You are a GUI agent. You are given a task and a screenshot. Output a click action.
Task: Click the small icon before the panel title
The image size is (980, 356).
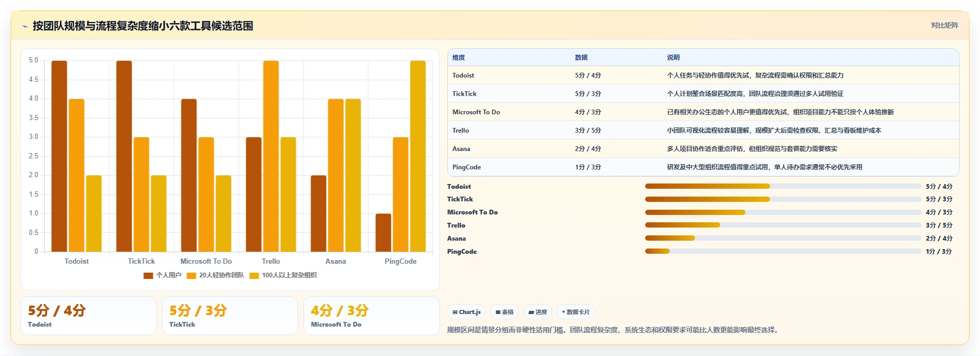tap(25, 26)
